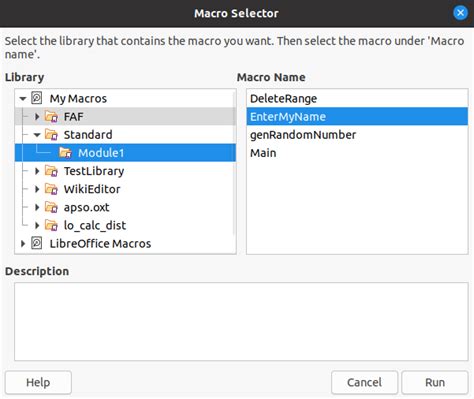Click the LibreOffice Macros container icon
Viewport: 474px width, 399px height.
pos(36,243)
